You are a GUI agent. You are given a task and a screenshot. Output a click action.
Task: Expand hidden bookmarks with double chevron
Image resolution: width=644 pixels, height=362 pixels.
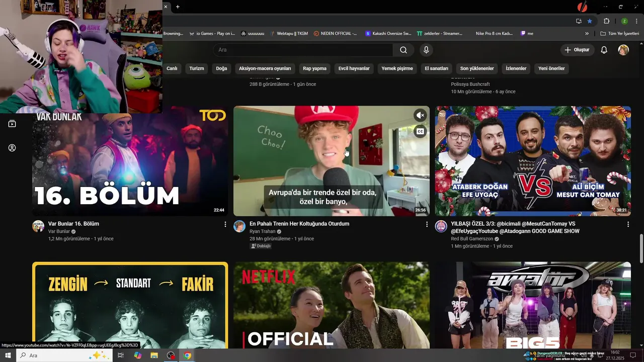[x=587, y=34]
